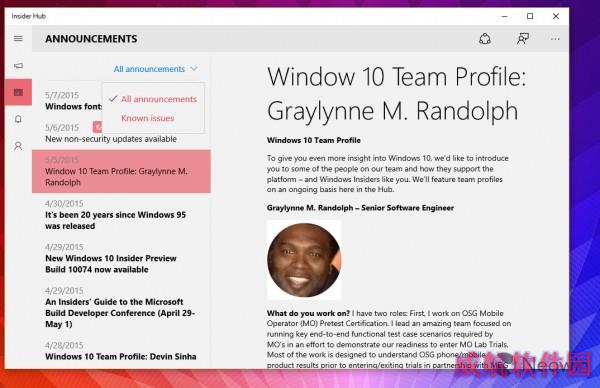Minimize the Insider Hub window
Image resolution: width=600 pixels, height=388 pixels.
(504, 16)
